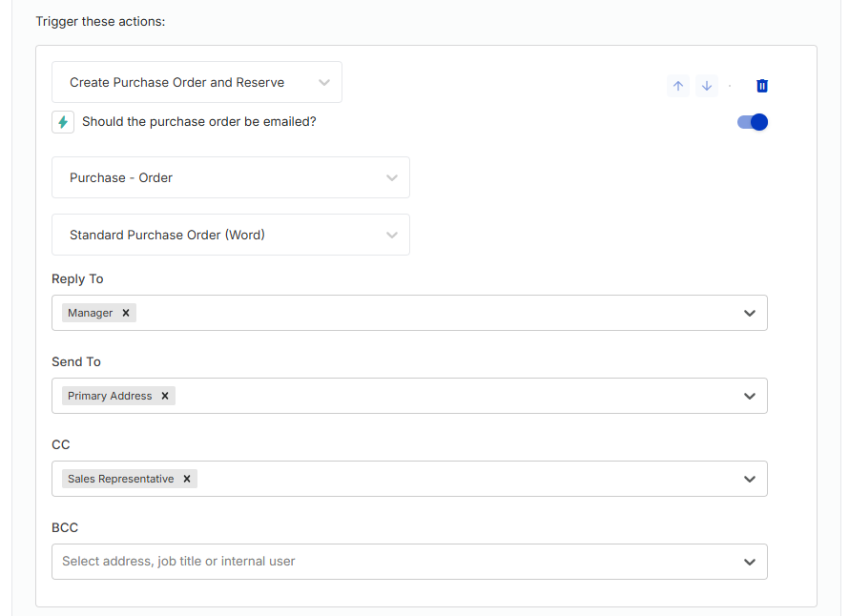Expand the Send To dropdown chevron
Screen dimensions: 849x616
[750, 396]
